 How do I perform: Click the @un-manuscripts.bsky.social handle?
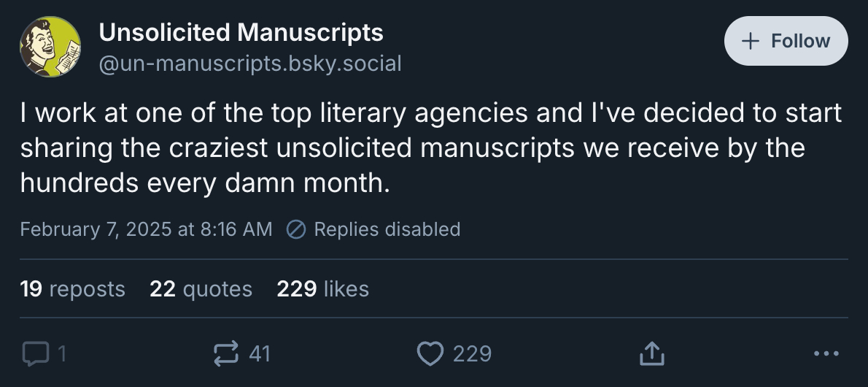point(249,64)
